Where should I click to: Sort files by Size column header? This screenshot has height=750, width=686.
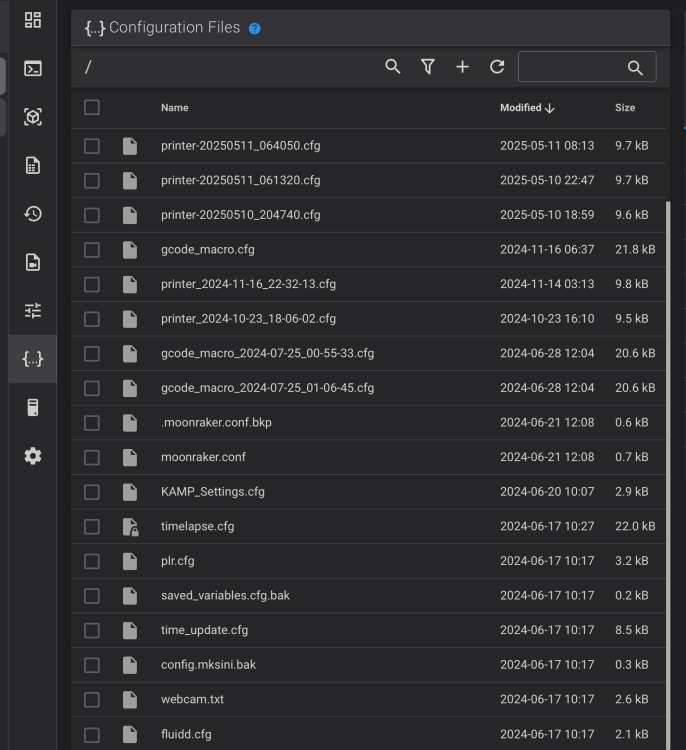pyautogui.click(x=625, y=108)
